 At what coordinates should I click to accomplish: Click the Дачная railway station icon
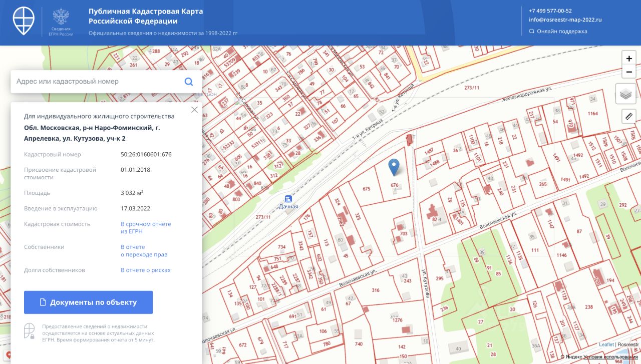pyautogui.click(x=288, y=198)
